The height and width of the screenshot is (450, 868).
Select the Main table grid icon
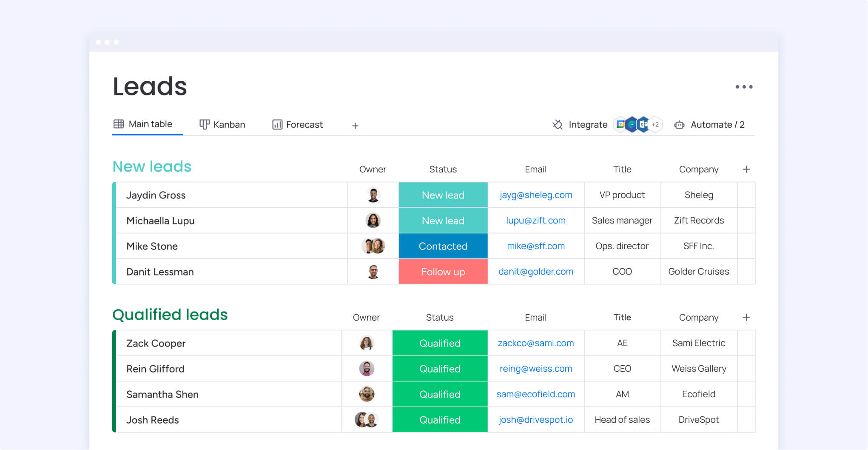(x=118, y=124)
